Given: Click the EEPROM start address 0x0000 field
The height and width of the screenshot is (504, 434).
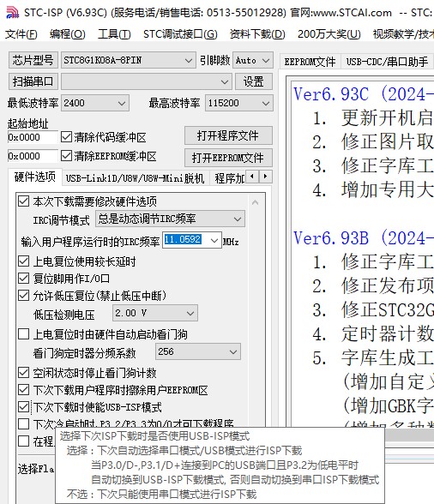Looking at the screenshot, I should point(33,156).
